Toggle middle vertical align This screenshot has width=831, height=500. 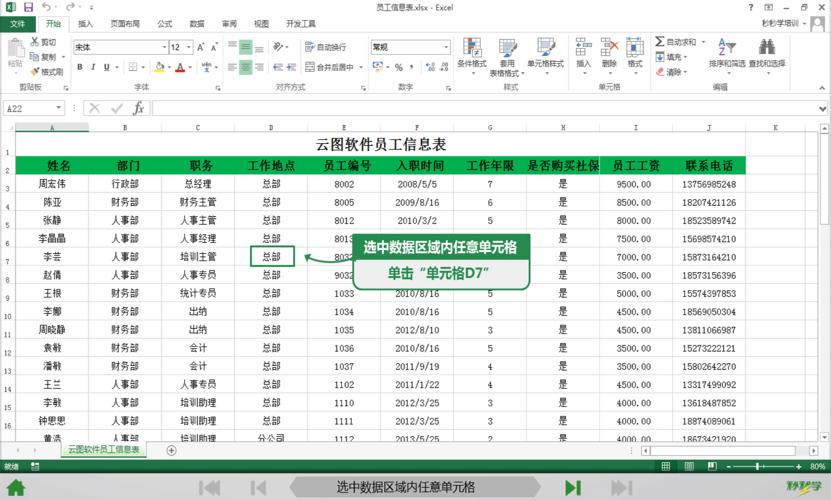pyautogui.click(x=245, y=47)
